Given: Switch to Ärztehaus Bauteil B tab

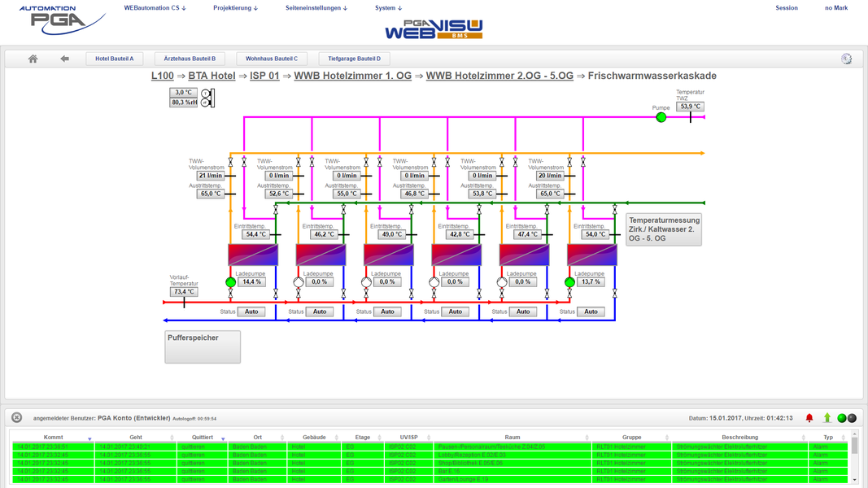Looking at the screenshot, I should 190,59.
